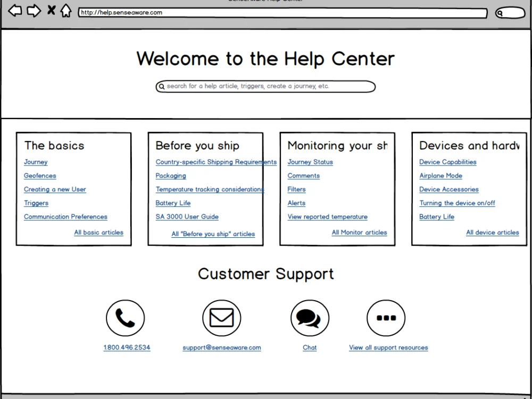The image size is (532, 399).
Task: Click the "Before you ship" heading
Action: click(197, 146)
